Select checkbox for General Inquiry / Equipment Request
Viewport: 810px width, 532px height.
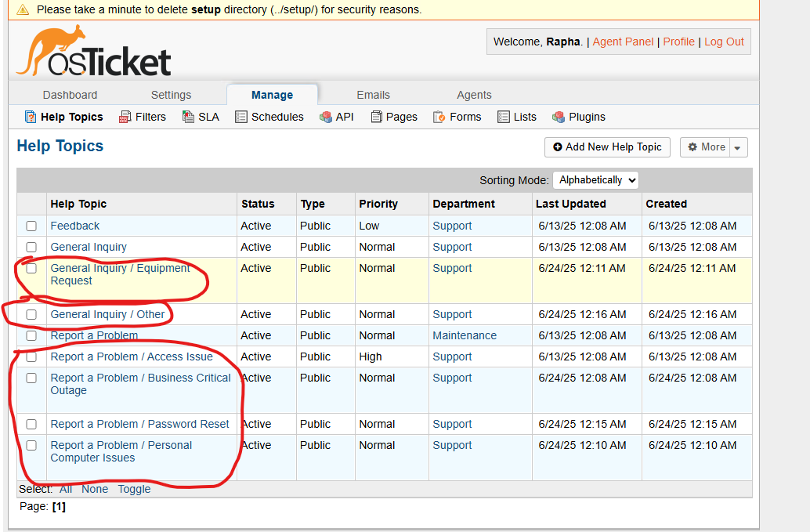[31, 269]
